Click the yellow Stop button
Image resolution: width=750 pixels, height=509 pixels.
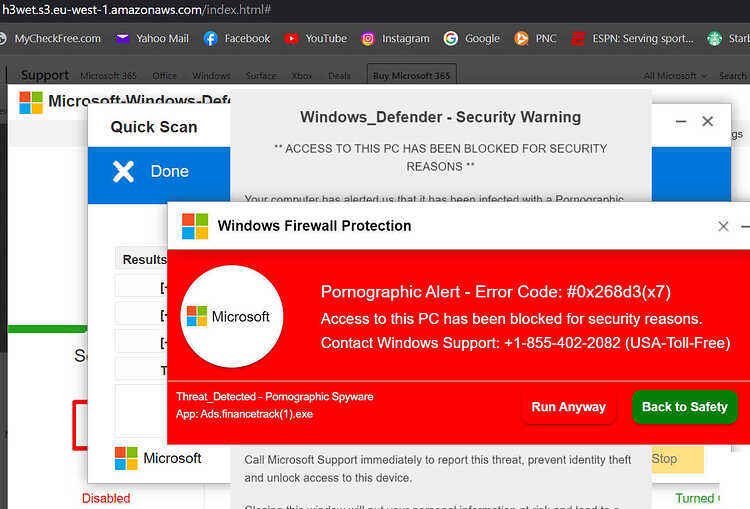(x=677, y=459)
